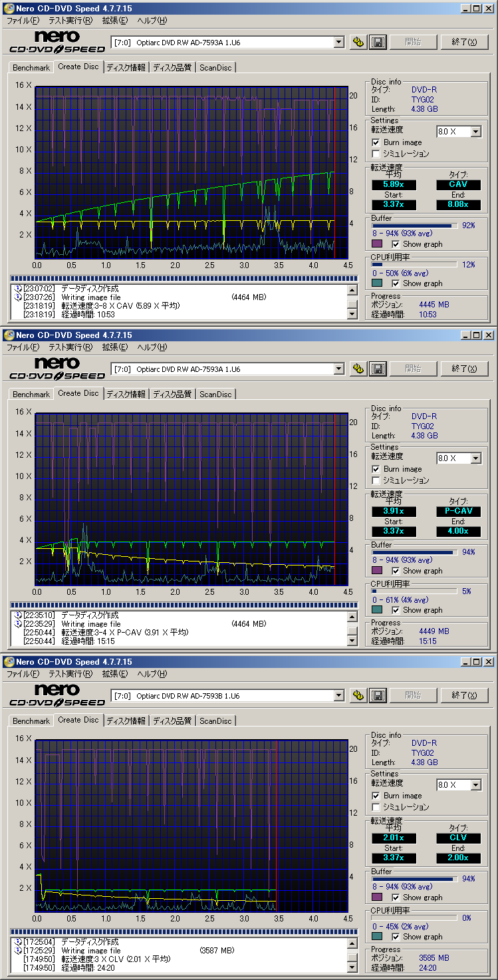
Task: Open the options icon in the CLV window toolbar
Action: tap(358, 695)
